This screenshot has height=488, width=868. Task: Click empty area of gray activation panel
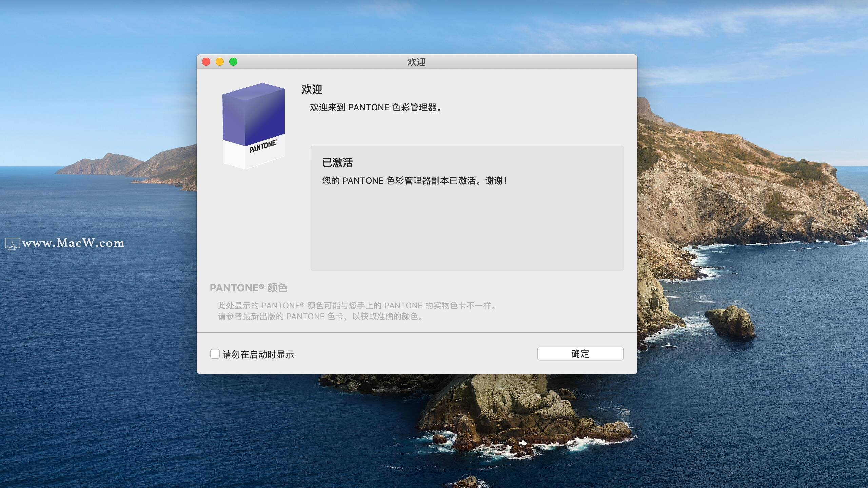(x=467, y=230)
